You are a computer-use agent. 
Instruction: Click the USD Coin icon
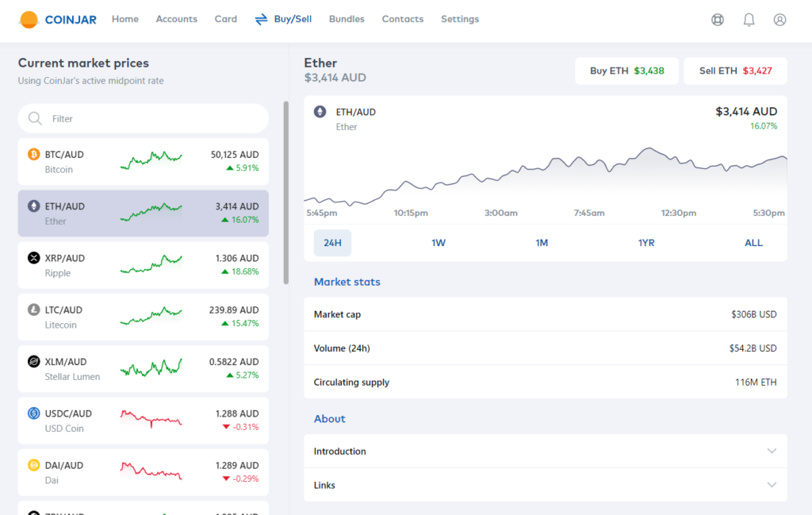[33, 413]
